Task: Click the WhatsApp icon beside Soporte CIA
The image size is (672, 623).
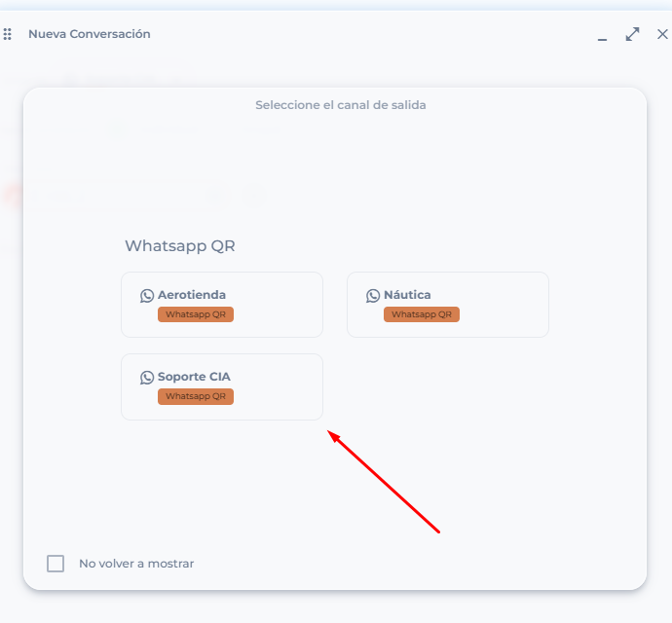Action: [147, 377]
